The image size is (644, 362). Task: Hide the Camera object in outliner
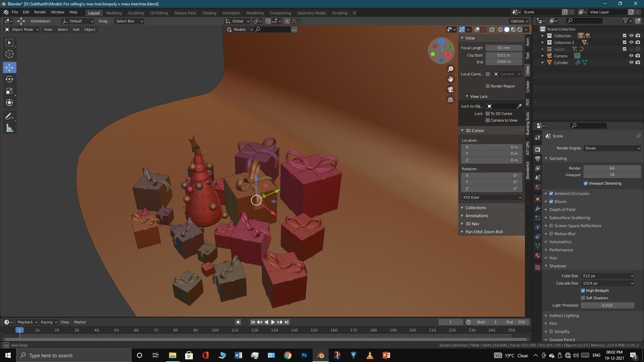pyautogui.click(x=631, y=56)
